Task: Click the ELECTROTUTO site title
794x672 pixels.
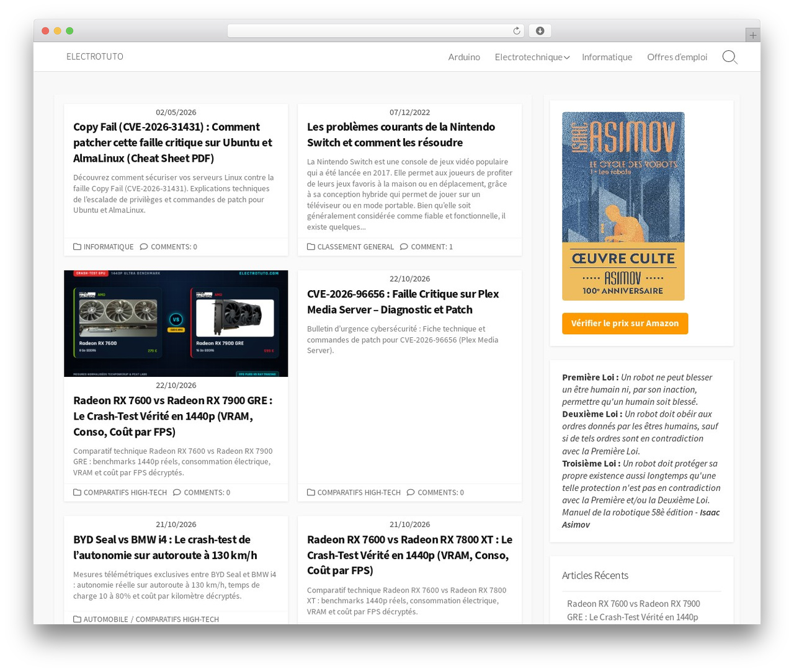Action: [x=95, y=56]
